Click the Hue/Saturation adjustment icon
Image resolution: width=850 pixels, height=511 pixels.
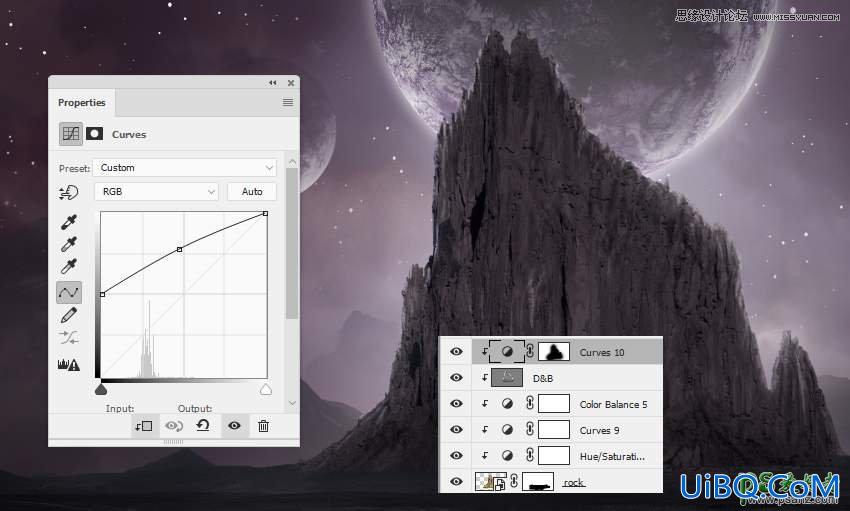coord(507,456)
